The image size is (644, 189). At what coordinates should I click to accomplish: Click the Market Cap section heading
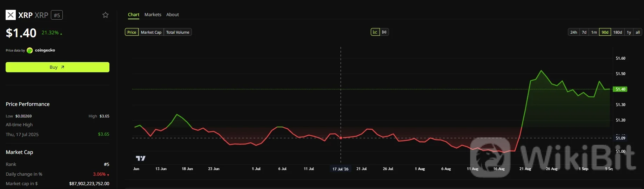(19, 152)
